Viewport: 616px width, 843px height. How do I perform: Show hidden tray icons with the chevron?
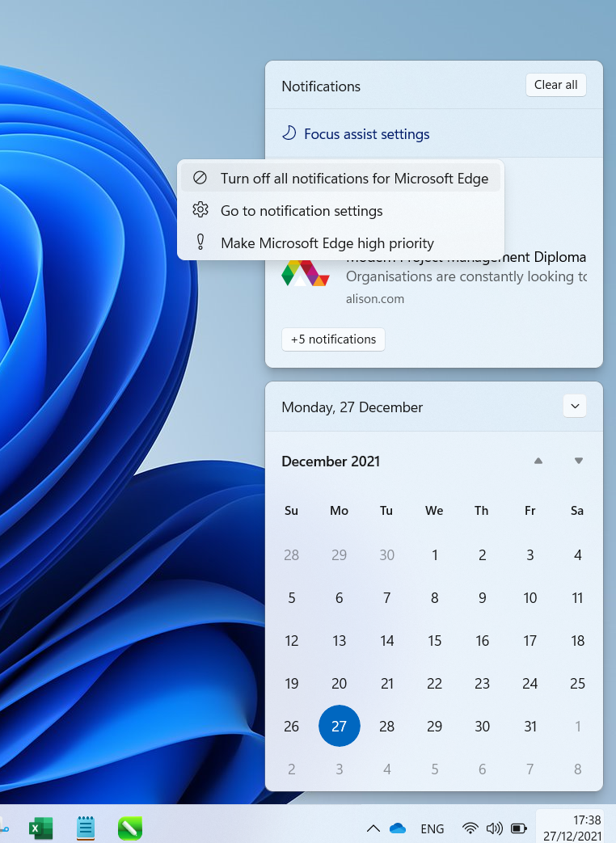pos(373,828)
